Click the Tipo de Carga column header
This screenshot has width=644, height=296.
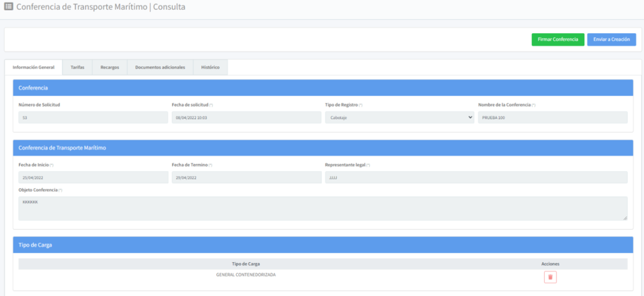pos(246,264)
